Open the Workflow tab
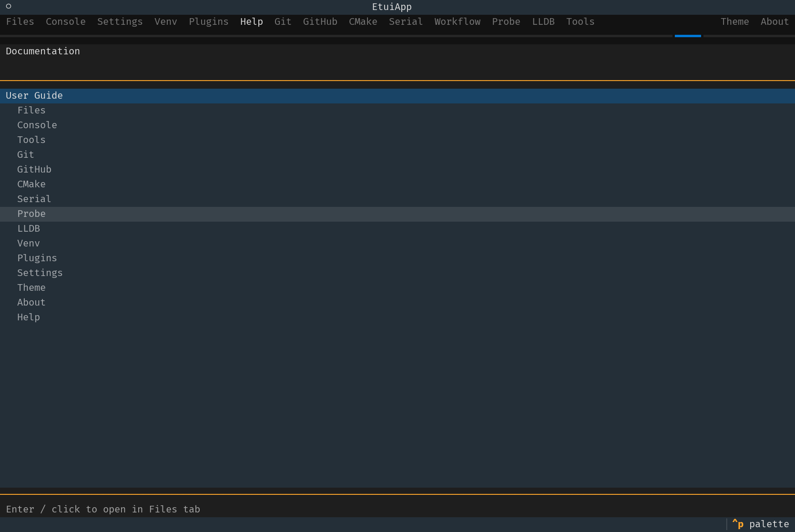The height and width of the screenshot is (532, 795). (458, 22)
